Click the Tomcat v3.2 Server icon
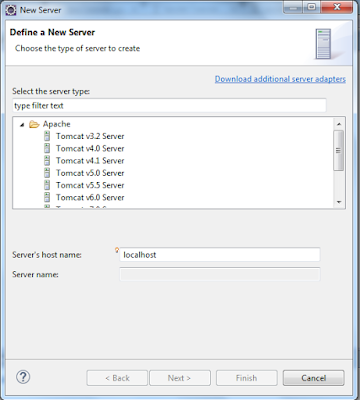The width and height of the screenshot is (360, 400). tap(47, 136)
